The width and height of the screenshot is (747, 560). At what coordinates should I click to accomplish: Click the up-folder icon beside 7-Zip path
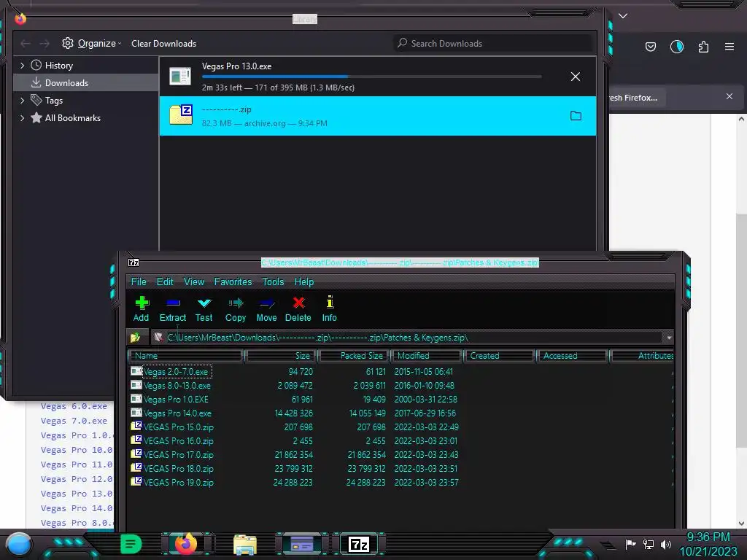pyautogui.click(x=136, y=337)
